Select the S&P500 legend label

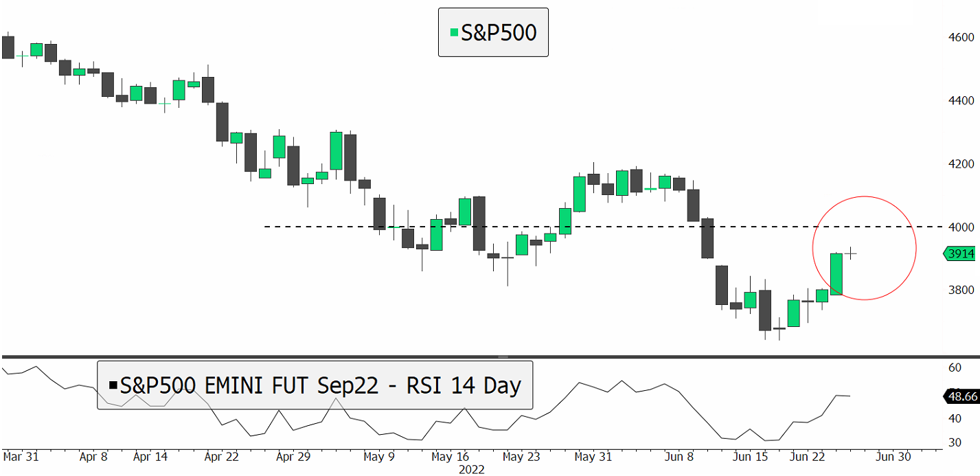point(499,32)
